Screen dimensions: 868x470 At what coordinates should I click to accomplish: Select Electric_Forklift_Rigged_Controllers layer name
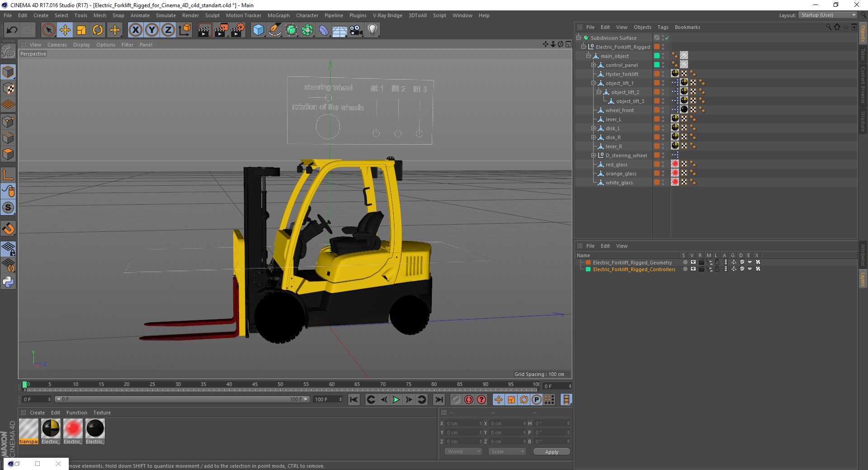[x=634, y=269]
